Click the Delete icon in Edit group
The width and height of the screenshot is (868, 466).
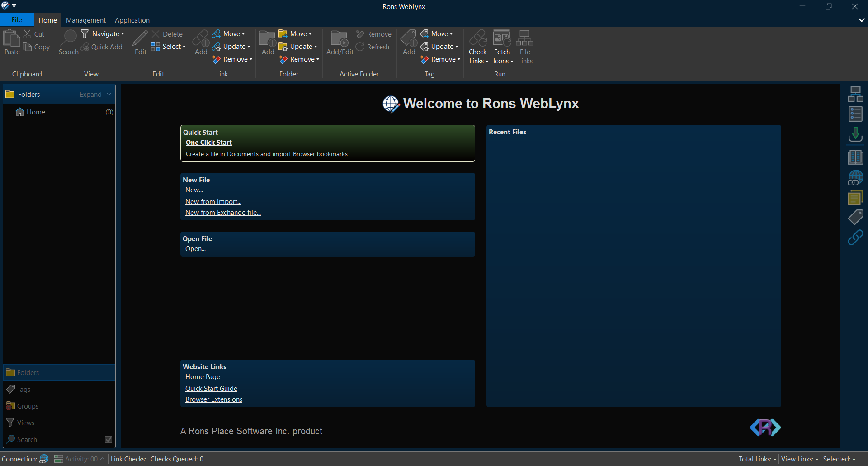click(x=156, y=34)
